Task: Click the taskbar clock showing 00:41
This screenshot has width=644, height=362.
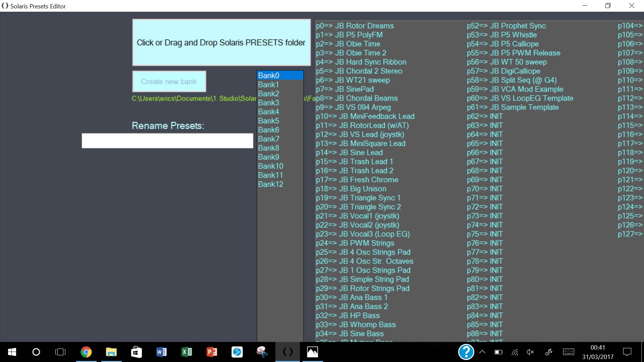Action: coord(598,348)
